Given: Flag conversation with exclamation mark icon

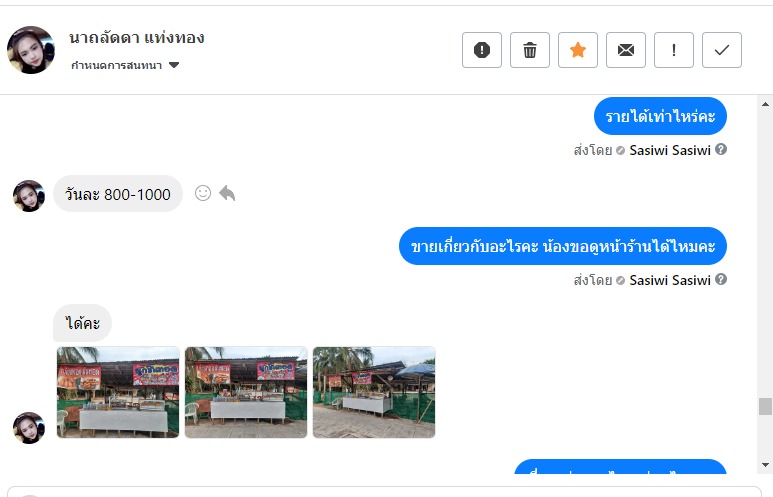Looking at the screenshot, I should pos(673,50).
